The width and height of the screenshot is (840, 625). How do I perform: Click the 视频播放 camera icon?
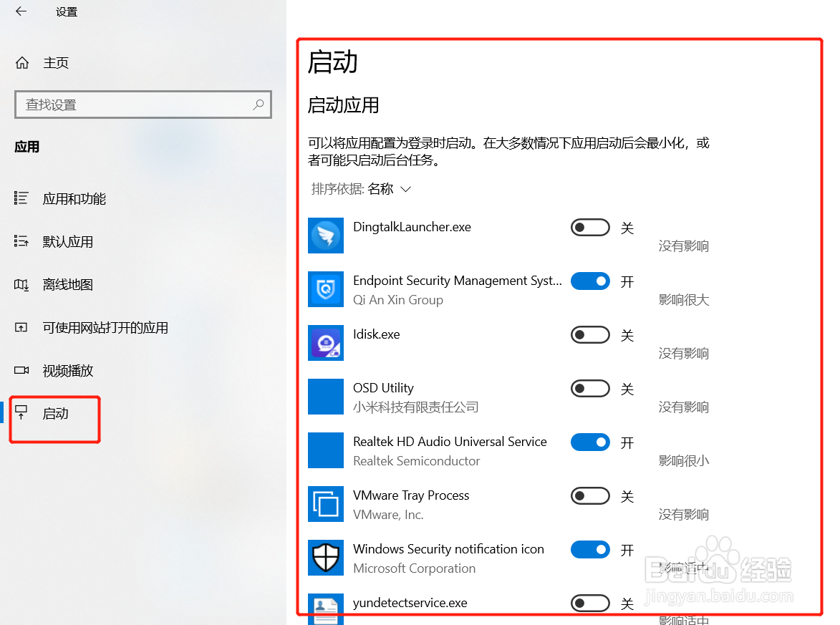click(21, 370)
